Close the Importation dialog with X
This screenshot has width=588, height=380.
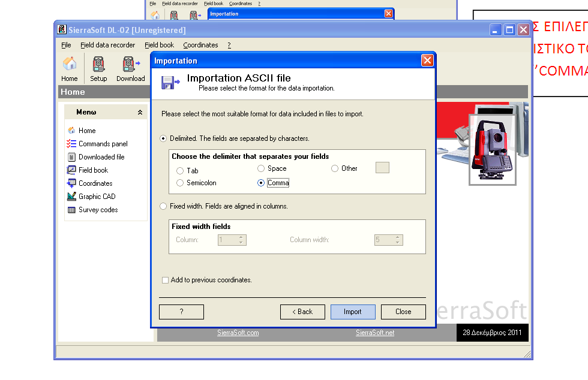[x=427, y=61]
